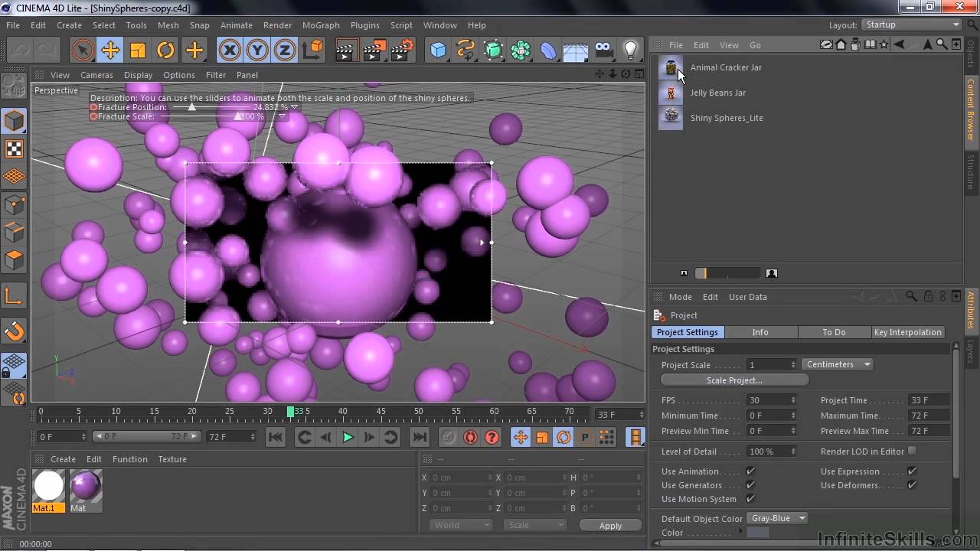Open the Scale mode dropdown

[x=534, y=525]
